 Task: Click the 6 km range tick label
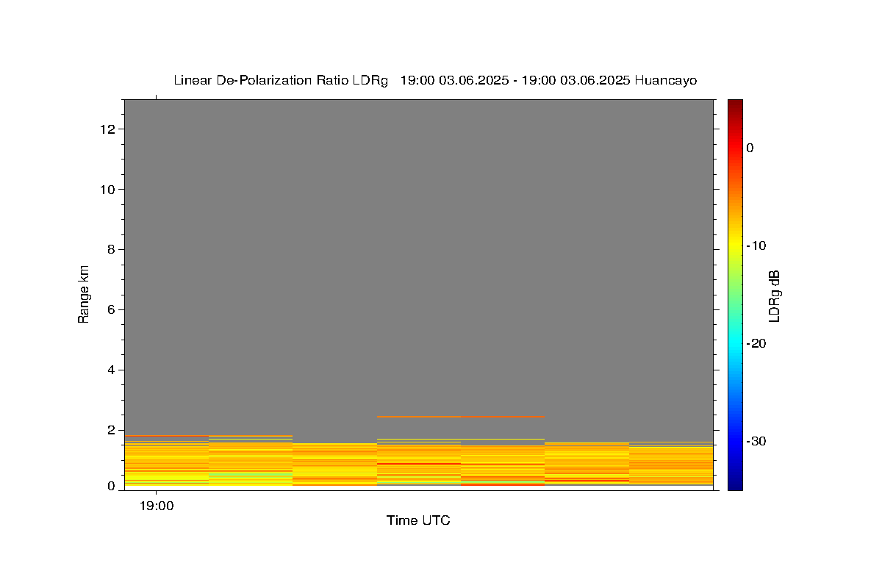[x=112, y=310]
